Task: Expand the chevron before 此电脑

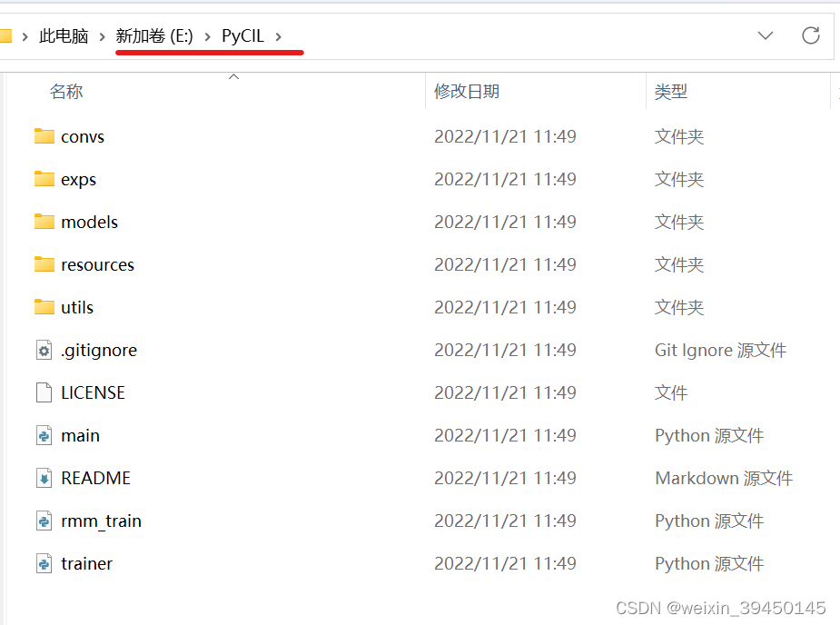Action: pyautogui.click(x=25, y=36)
